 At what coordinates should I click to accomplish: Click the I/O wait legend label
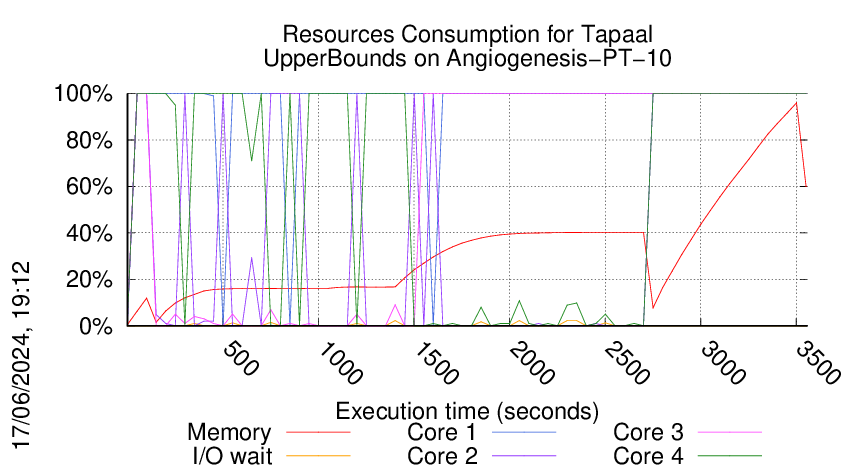[x=233, y=456]
